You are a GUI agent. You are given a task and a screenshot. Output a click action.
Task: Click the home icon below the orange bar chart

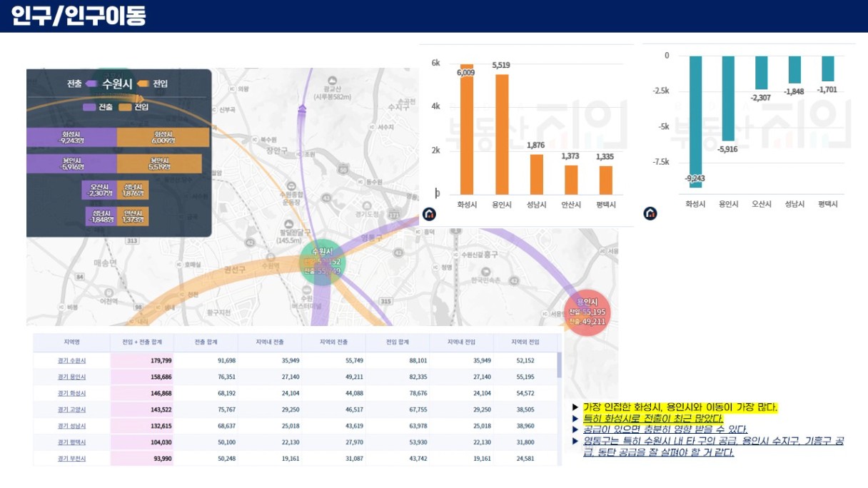[429, 213]
